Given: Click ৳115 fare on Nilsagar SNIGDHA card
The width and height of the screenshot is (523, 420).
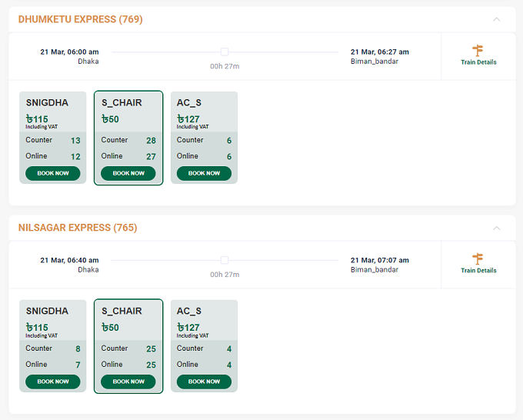Looking at the screenshot, I should click(37, 327).
